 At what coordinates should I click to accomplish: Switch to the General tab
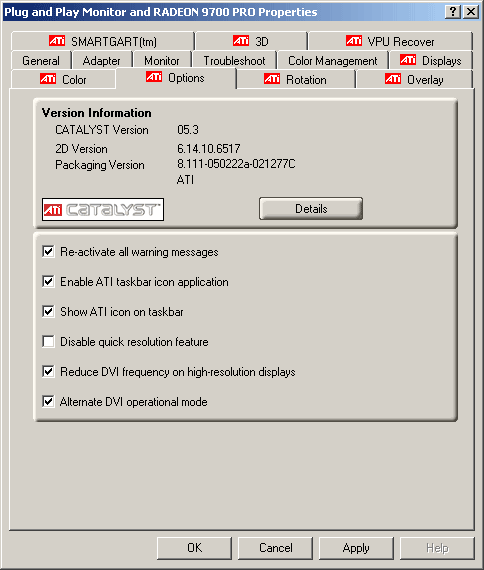pos(41,61)
